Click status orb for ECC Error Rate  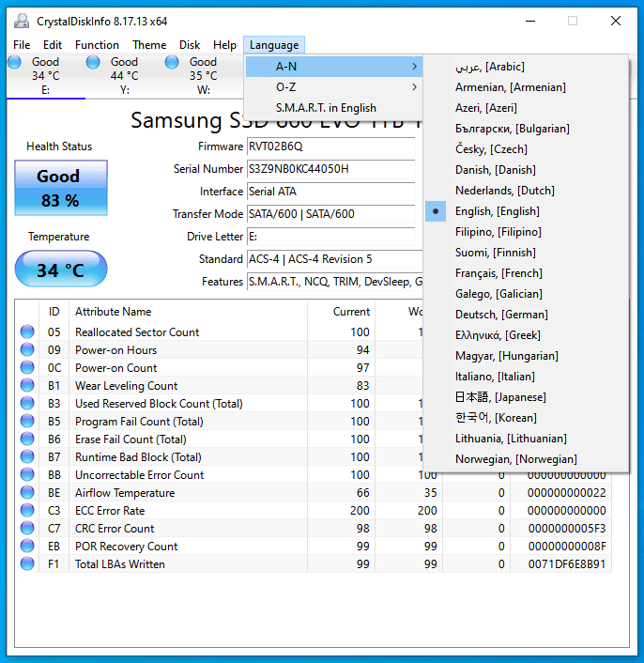coord(27,510)
